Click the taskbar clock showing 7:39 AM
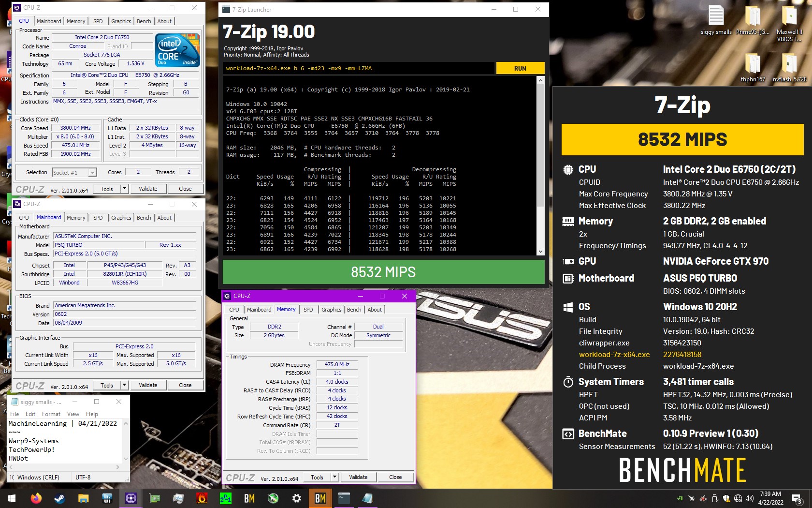This screenshot has width=812, height=508. [x=770, y=498]
